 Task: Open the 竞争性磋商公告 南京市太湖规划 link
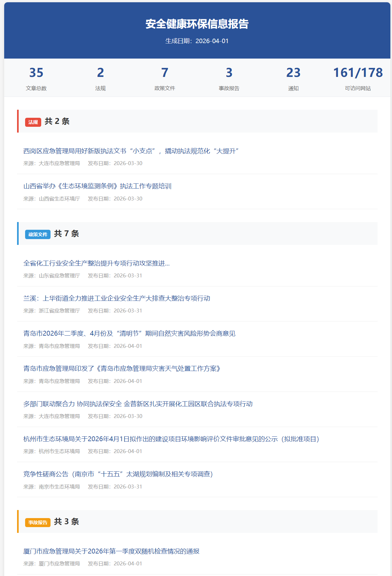click(x=118, y=474)
